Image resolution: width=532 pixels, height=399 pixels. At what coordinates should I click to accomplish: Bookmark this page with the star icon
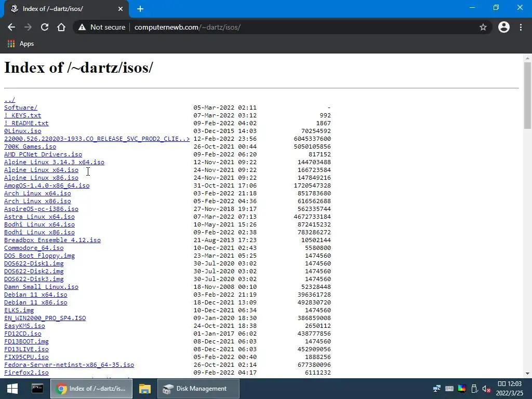[483, 27]
